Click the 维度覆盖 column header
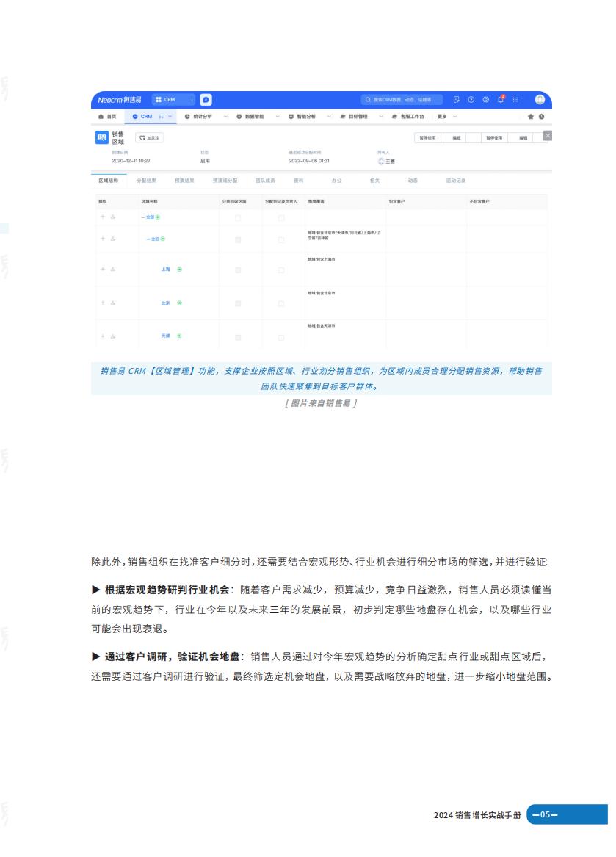 (x=316, y=202)
